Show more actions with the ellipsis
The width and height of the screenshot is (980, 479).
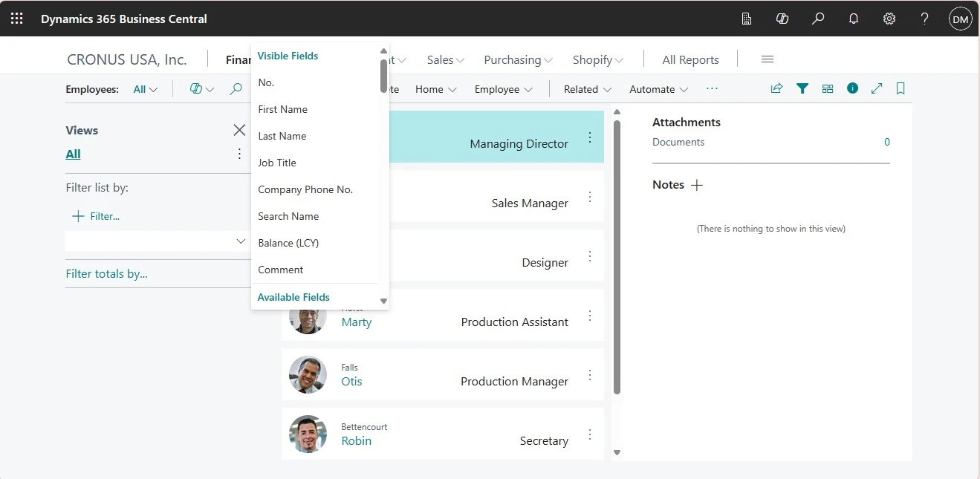coord(712,88)
